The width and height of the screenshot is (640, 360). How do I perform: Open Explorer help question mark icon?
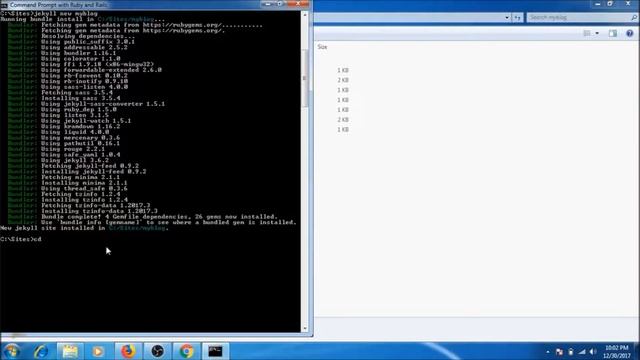click(x=629, y=33)
